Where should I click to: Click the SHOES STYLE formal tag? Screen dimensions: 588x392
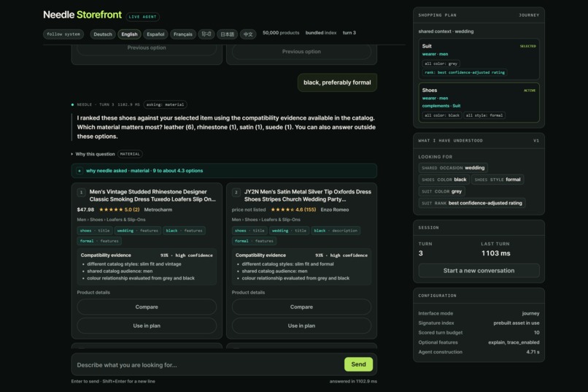pyautogui.click(x=498, y=180)
